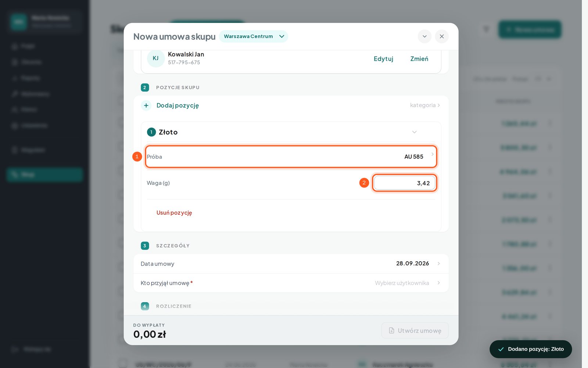Click the step 2 badge of Pozycje skupu
The image size is (588, 368).
click(145, 88)
